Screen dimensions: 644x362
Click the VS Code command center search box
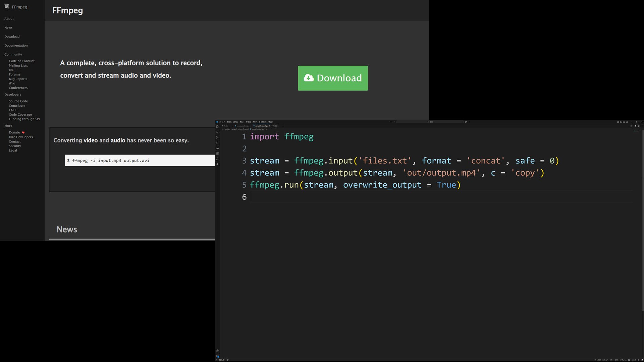pyautogui.click(x=430, y=122)
